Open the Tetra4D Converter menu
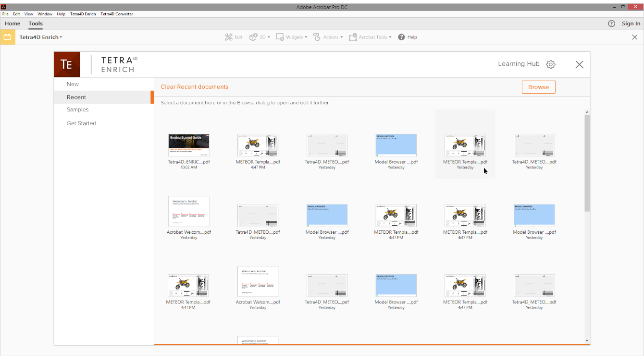The height and width of the screenshot is (360, 644). 117,14
